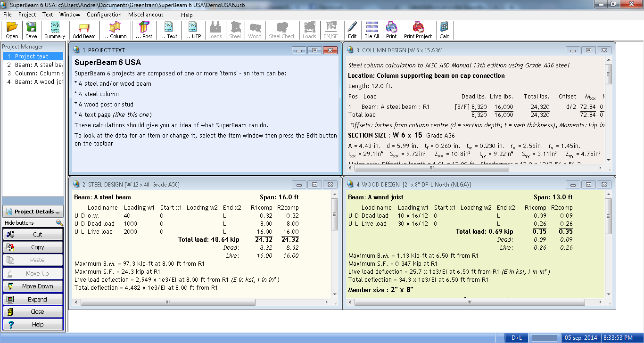644x343 pixels.
Task: Click the Steel Design horizontal scrollbar
Action: (x=202, y=302)
